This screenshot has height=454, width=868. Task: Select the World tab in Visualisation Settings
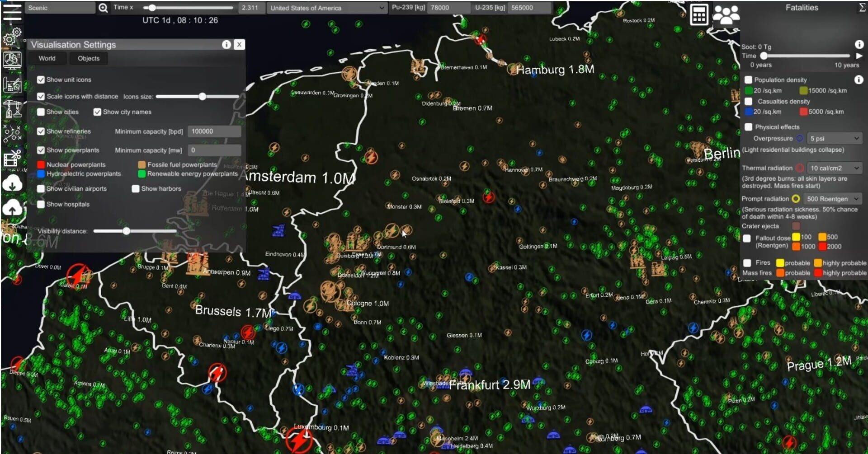pyautogui.click(x=47, y=58)
